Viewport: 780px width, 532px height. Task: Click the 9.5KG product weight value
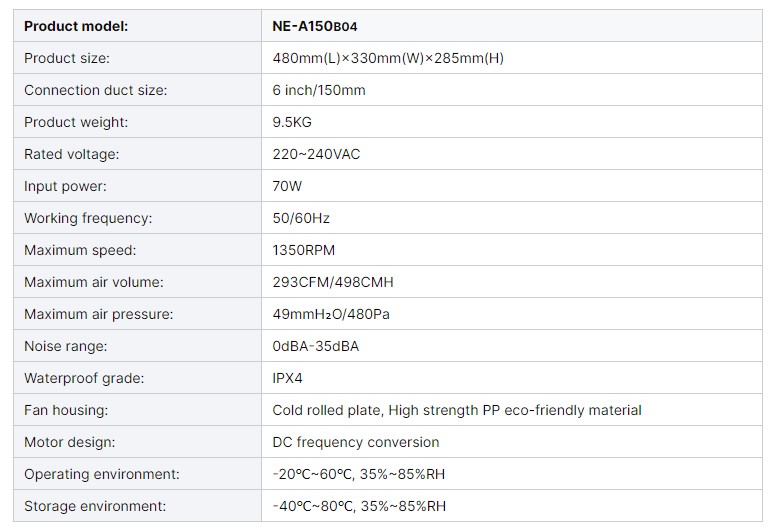pyautogui.click(x=292, y=122)
